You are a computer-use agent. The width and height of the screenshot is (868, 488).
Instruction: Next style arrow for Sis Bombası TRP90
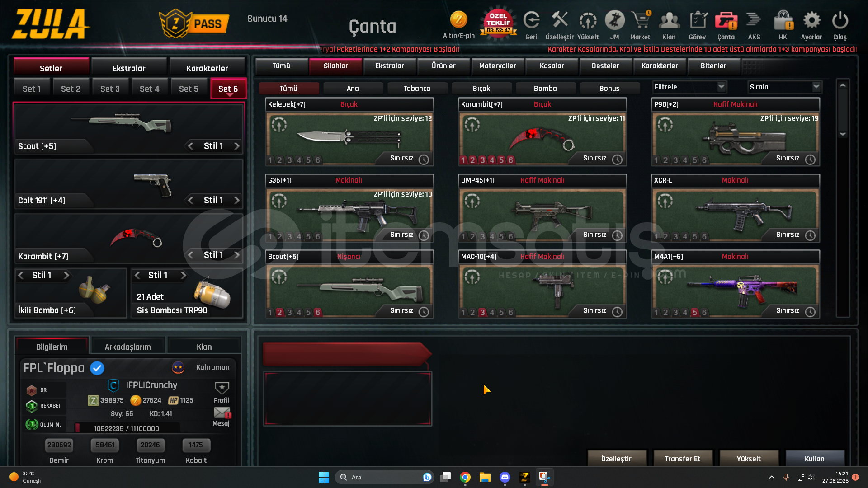click(183, 275)
